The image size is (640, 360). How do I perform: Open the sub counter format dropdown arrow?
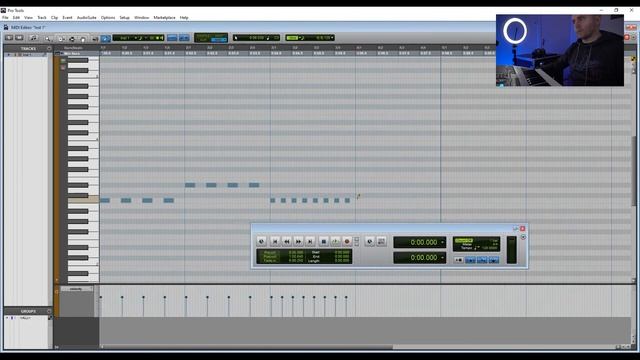click(x=442, y=258)
